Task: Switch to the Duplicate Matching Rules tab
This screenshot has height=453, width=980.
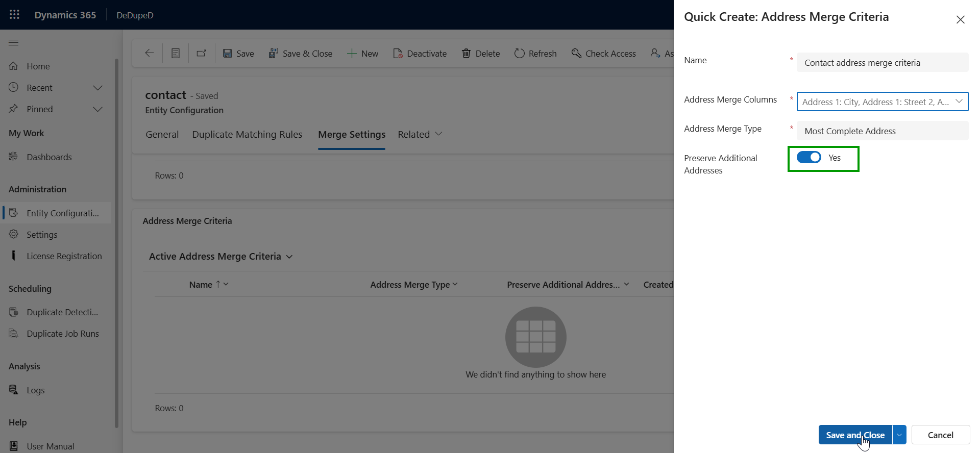Action: [247, 135]
